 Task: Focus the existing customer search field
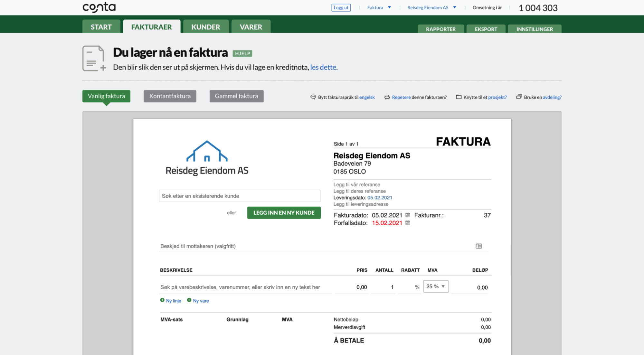240,196
